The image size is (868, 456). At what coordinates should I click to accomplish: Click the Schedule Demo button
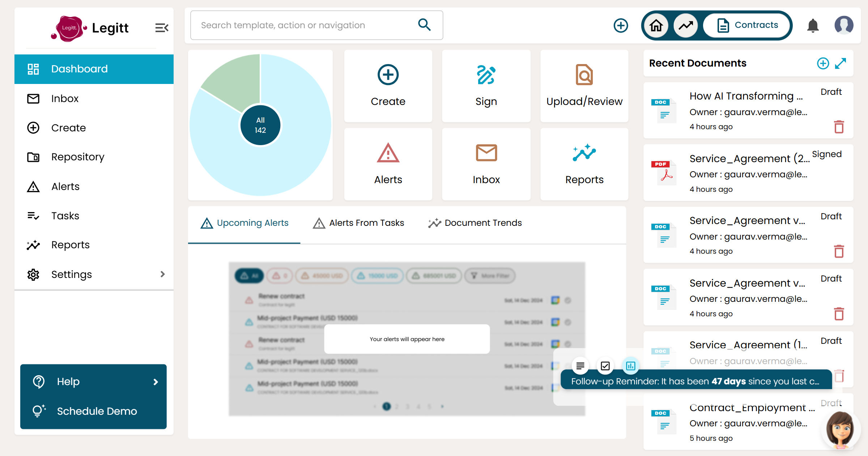[93, 411]
